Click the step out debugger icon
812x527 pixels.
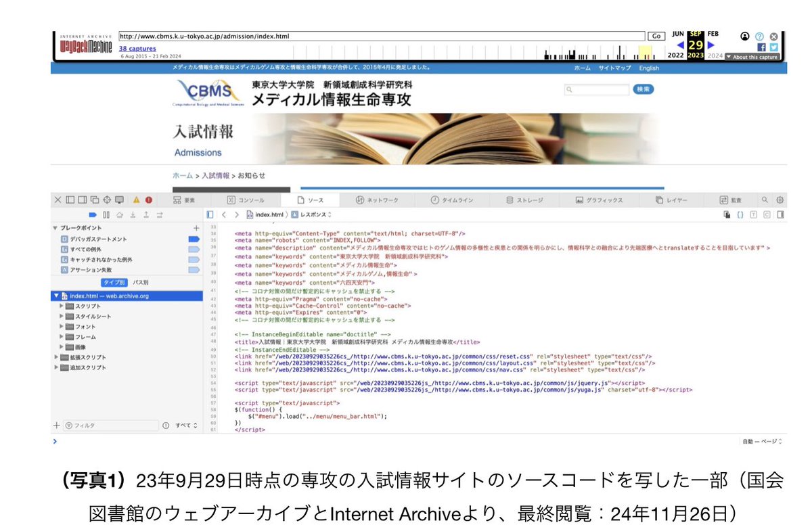(x=146, y=214)
